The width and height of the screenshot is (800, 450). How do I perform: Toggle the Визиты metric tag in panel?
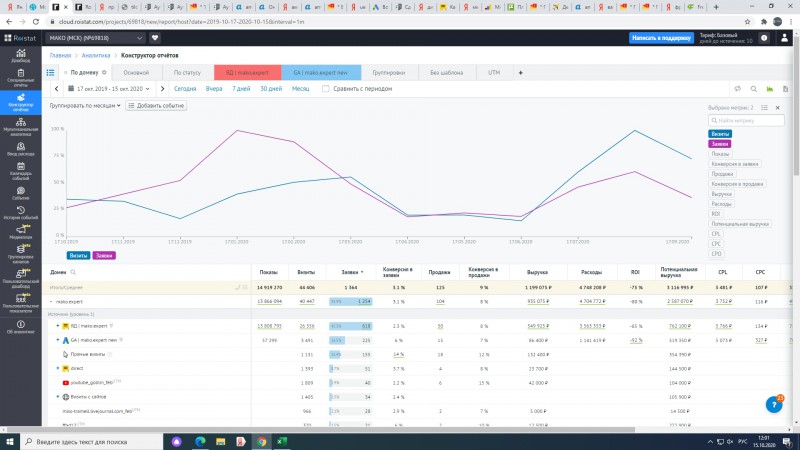[x=720, y=134]
